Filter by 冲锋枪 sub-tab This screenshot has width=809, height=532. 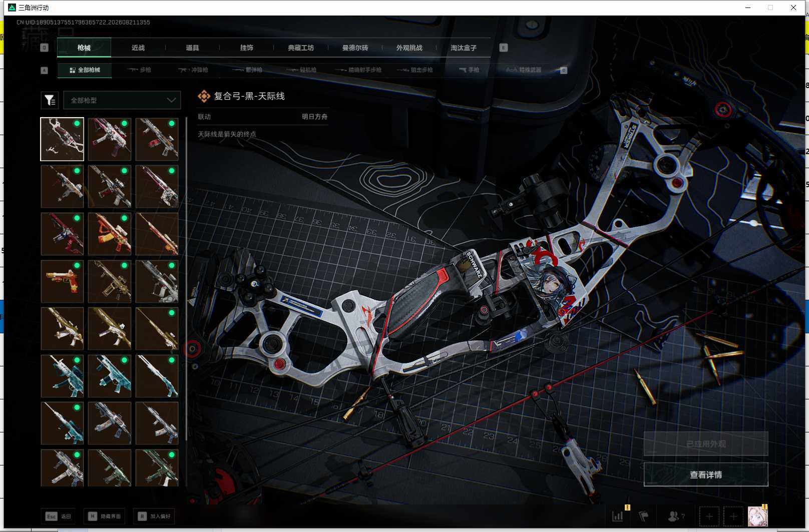193,70
